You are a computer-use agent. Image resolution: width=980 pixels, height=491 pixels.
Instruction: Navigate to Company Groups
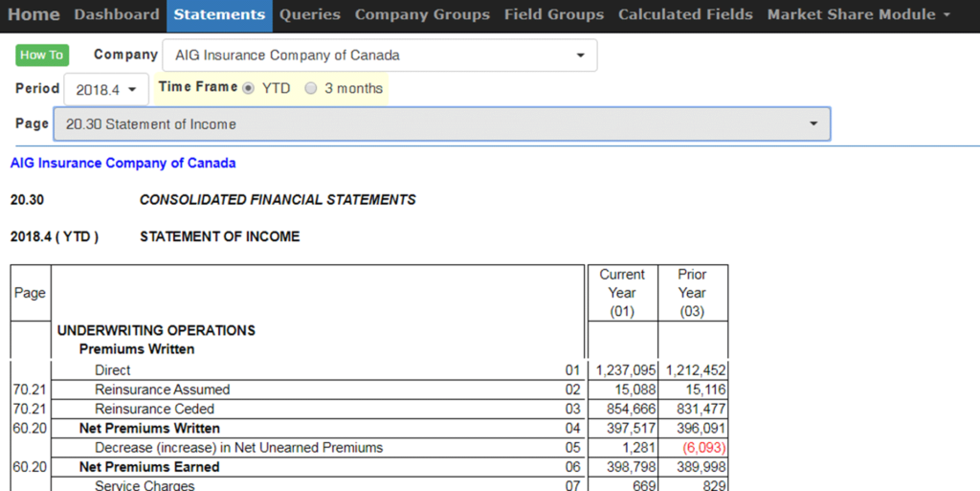click(x=422, y=14)
